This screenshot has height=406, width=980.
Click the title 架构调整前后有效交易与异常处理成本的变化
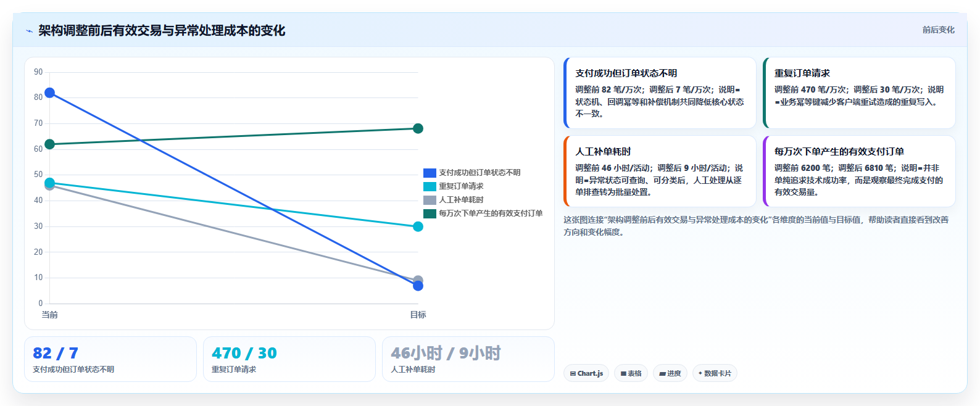click(162, 31)
